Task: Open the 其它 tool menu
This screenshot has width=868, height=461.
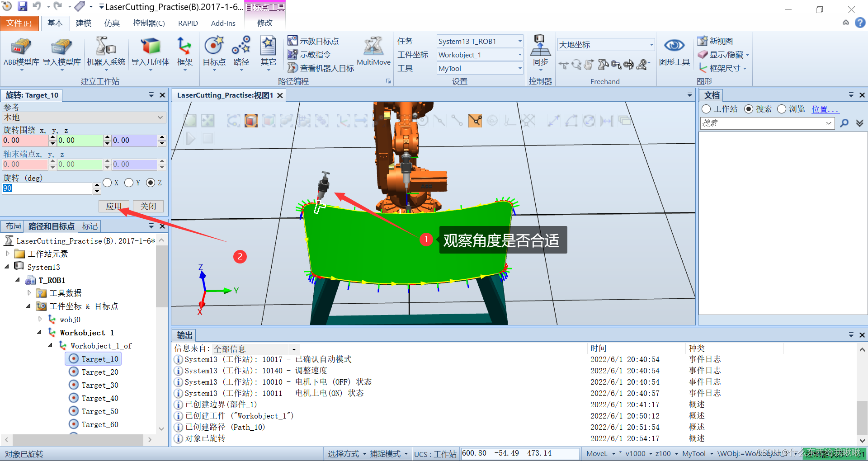Action: pos(268,52)
